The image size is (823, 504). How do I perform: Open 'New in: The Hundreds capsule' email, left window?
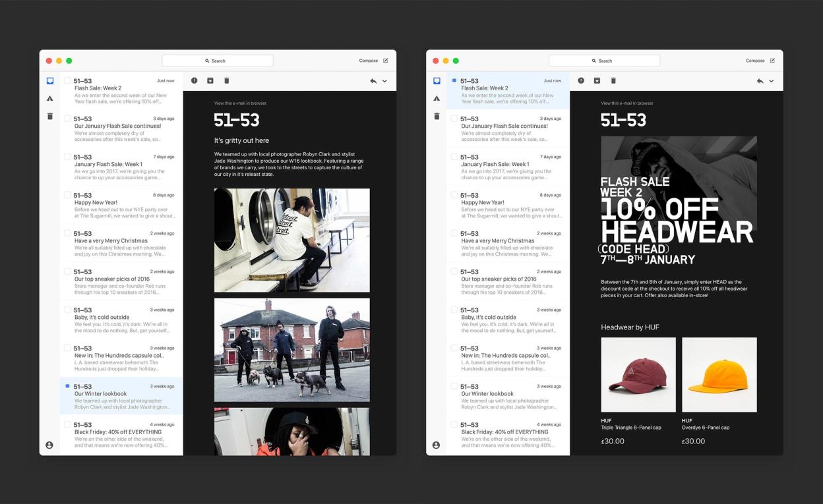click(121, 358)
